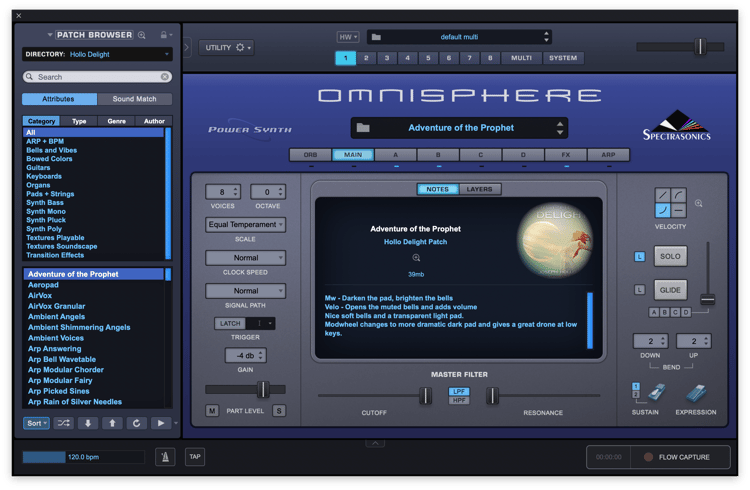Open the Sort dropdown
The image size is (750, 490).
[36, 423]
